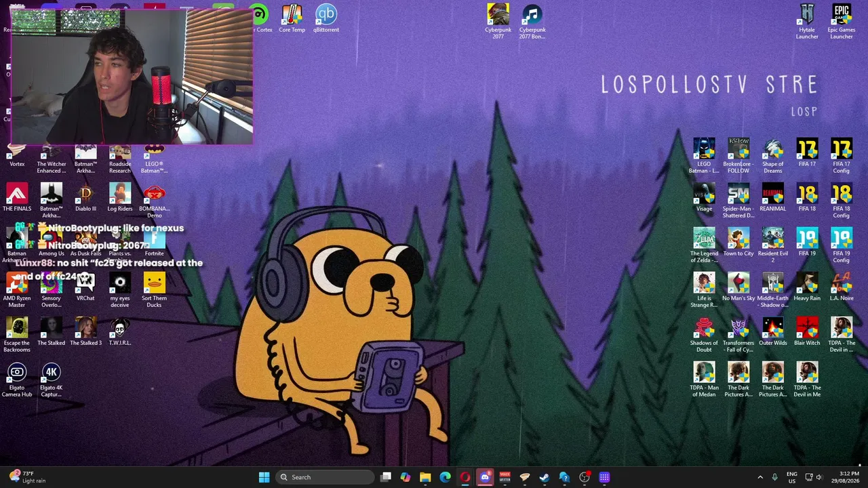Select the Cyberpunk 2077 game shortcut
Image resolution: width=868 pixels, height=488 pixels.
coord(498,21)
